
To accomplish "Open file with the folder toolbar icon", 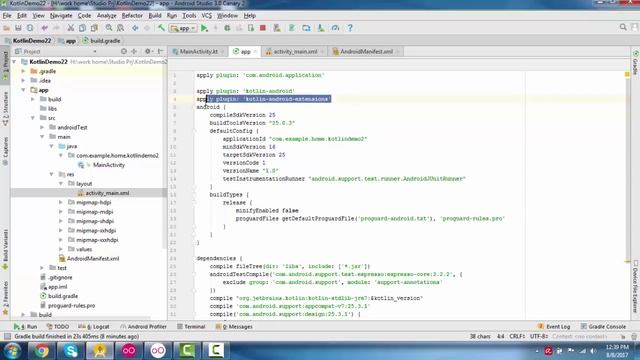I will [x=7, y=28].
